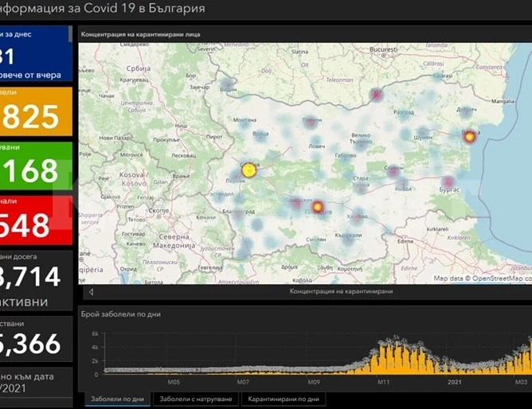Click the Plovdiv hotspot on the map

(317, 206)
